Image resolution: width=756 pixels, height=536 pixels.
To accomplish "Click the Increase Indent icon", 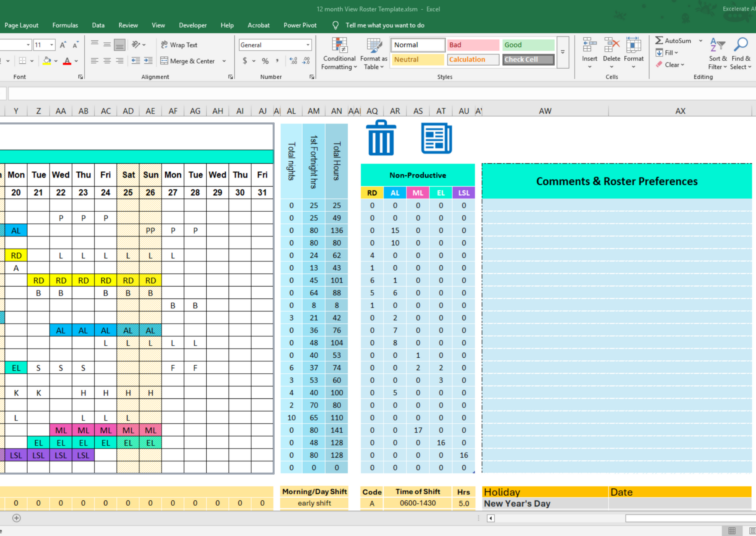I will (148, 61).
